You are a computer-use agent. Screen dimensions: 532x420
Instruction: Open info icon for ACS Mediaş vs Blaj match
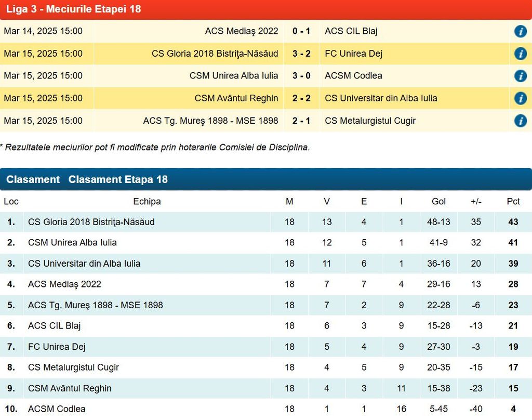point(520,31)
